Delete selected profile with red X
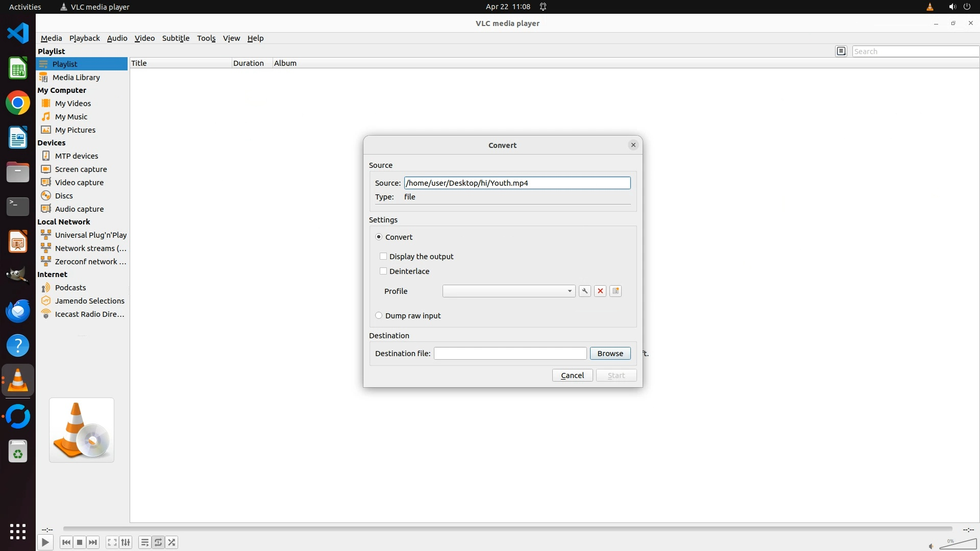Image resolution: width=980 pixels, height=551 pixels. click(x=600, y=291)
